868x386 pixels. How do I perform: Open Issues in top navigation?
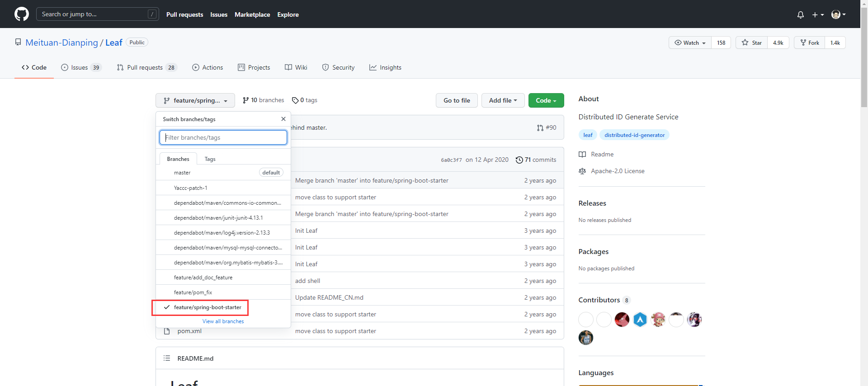click(219, 14)
